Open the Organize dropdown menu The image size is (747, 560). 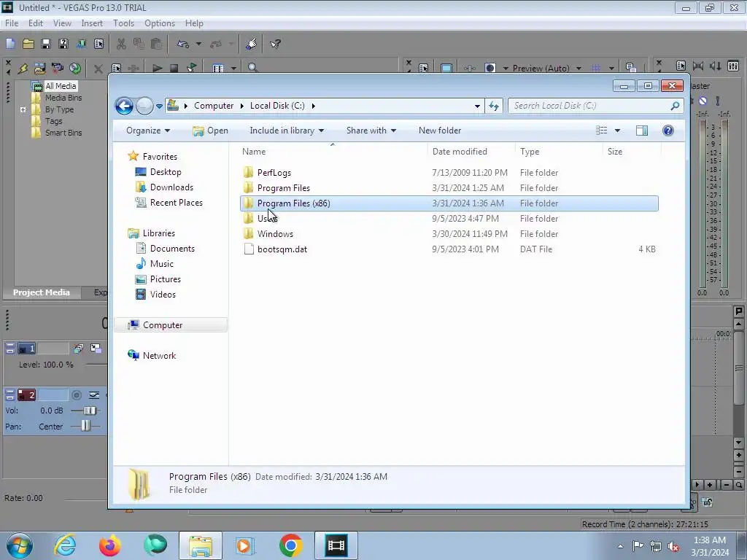tap(147, 131)
